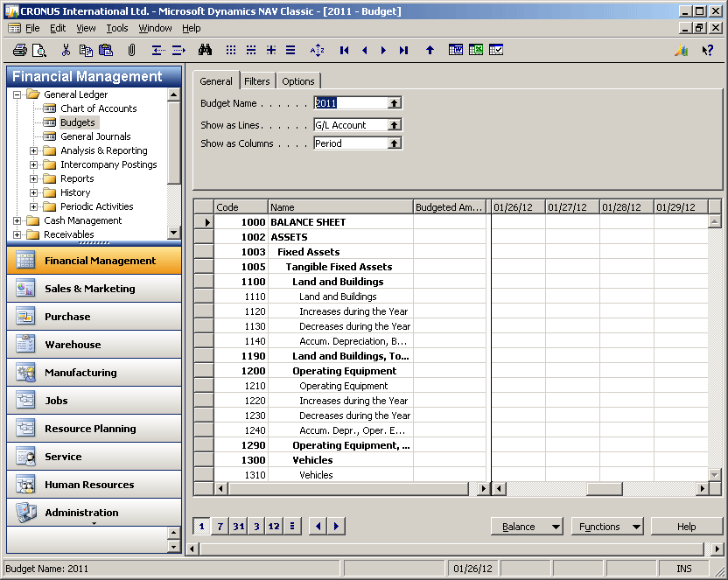The width and height of the screenshot is (728, 580).
Task: Click the Paste clipboard icon
Action: coord(106,50)
